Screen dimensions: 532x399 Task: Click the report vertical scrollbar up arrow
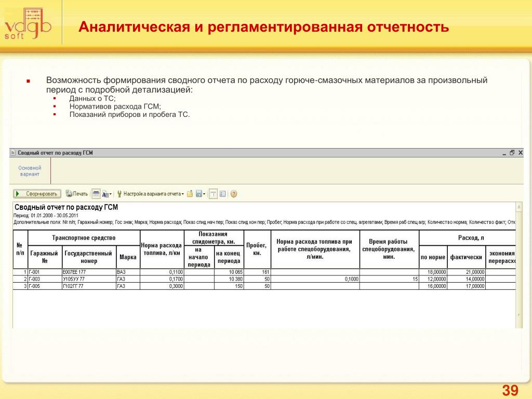pyautogui.click(x=519, y=206)
